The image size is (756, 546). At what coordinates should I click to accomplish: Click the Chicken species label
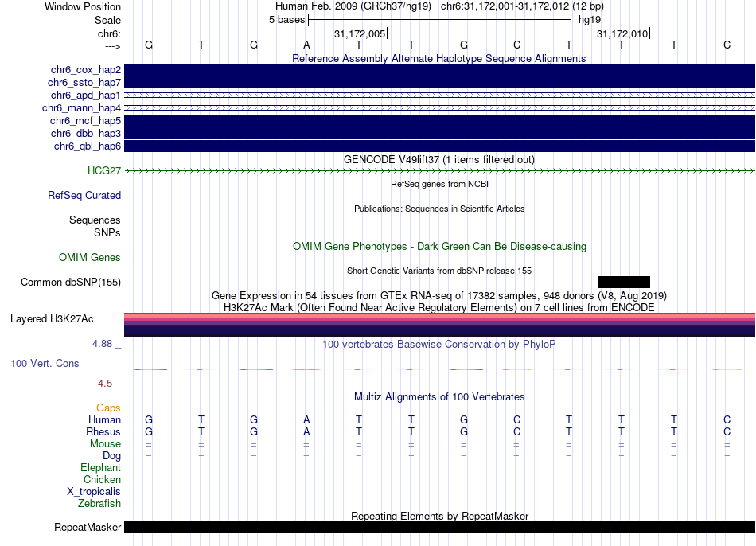coord(102,479)
